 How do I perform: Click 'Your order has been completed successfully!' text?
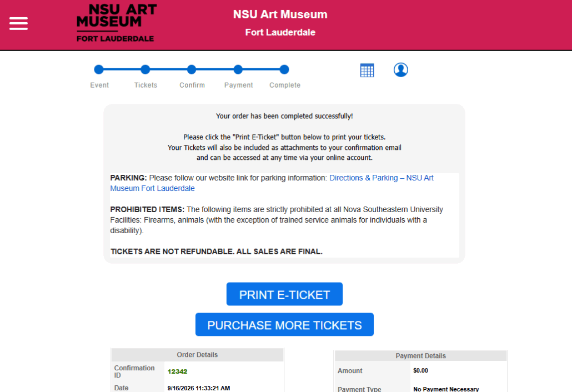pos(284,116)
